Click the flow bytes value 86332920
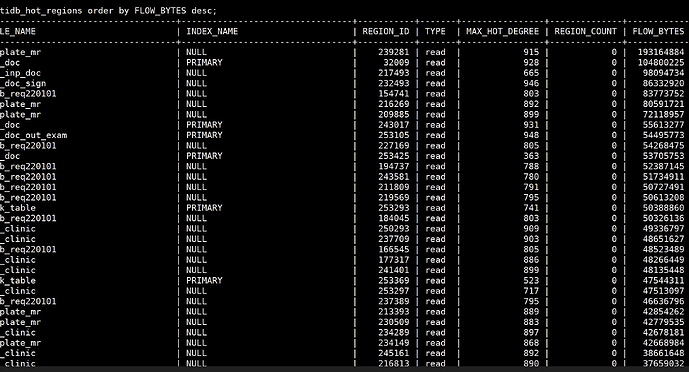The height and width of the screenshot is (372, 689). click(664, 83)
